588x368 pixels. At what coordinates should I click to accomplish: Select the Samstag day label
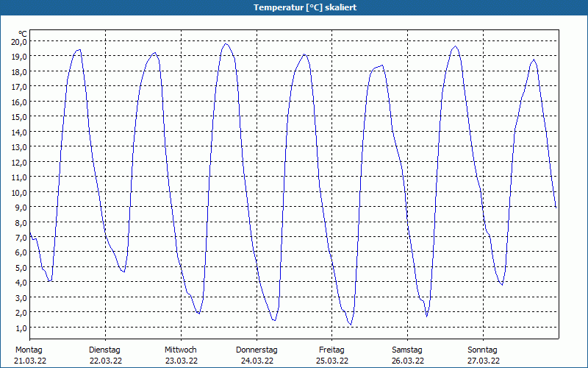pyautogui.click(x=407, y=350)
